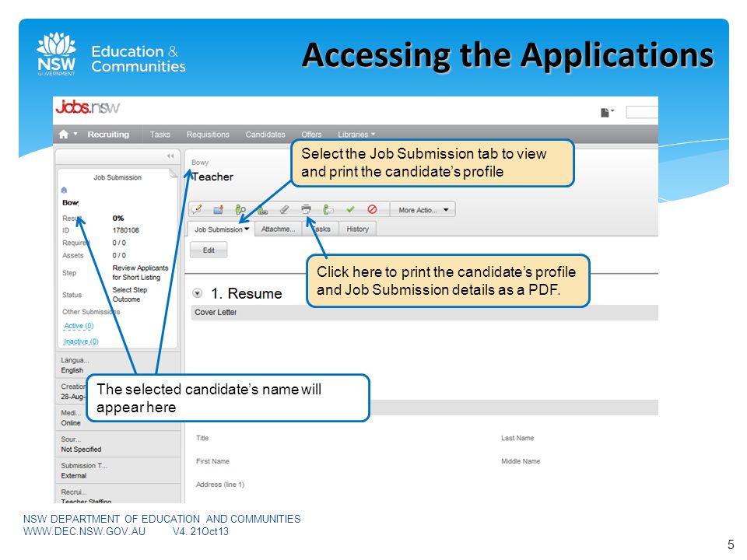Screen dimensions: 747x560
Task: Click the candidate compare icon with glasses
Action: pyautogui.click(x=262, y=210)
